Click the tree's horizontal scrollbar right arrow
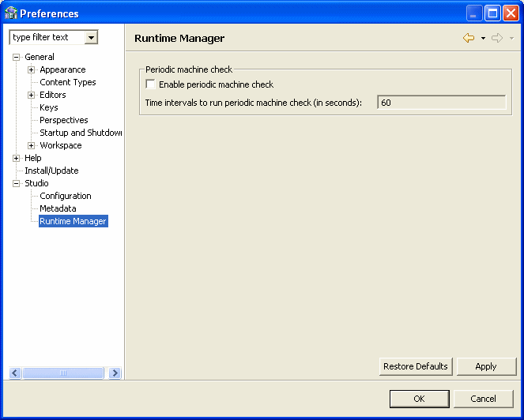The height and width of the screenshot is (420, 524). pyautogui.click(x=115, y=373)
